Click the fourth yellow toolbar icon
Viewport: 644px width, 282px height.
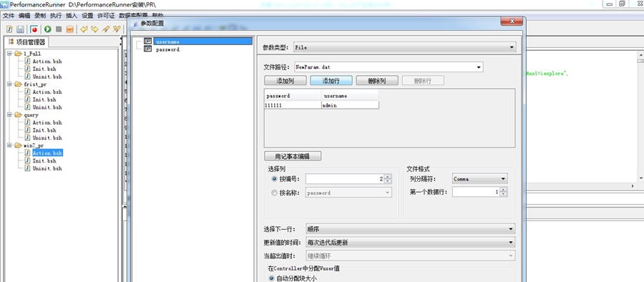(117, 29)
